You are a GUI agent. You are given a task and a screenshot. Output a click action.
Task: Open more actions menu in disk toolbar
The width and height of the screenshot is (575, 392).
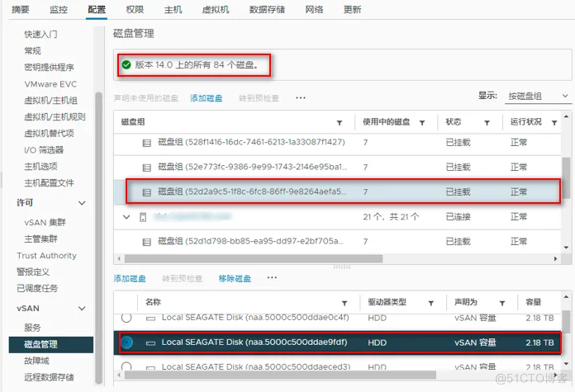click(x=272, y=277)
